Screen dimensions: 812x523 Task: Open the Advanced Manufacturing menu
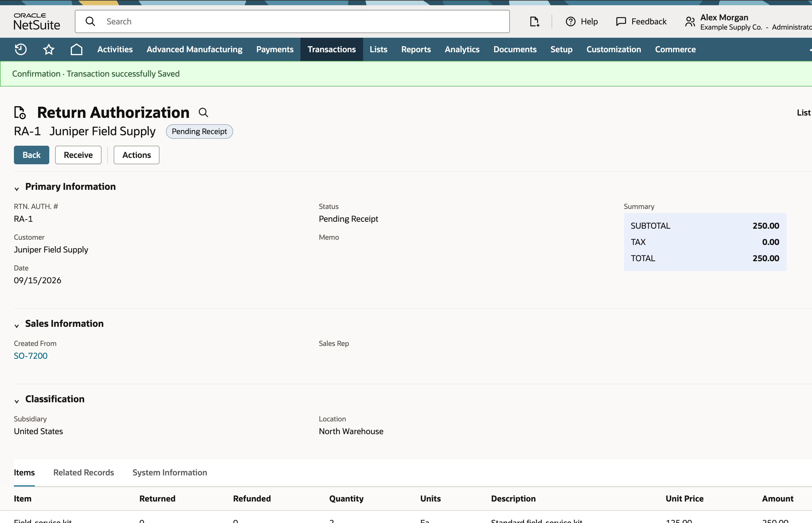194,49
